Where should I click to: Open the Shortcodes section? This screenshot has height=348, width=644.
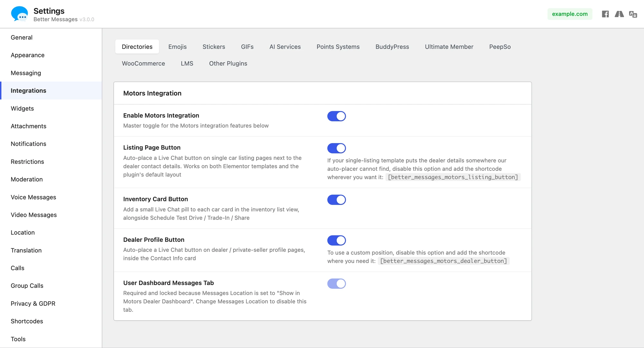pyautogui.click(x=51, y=321)
